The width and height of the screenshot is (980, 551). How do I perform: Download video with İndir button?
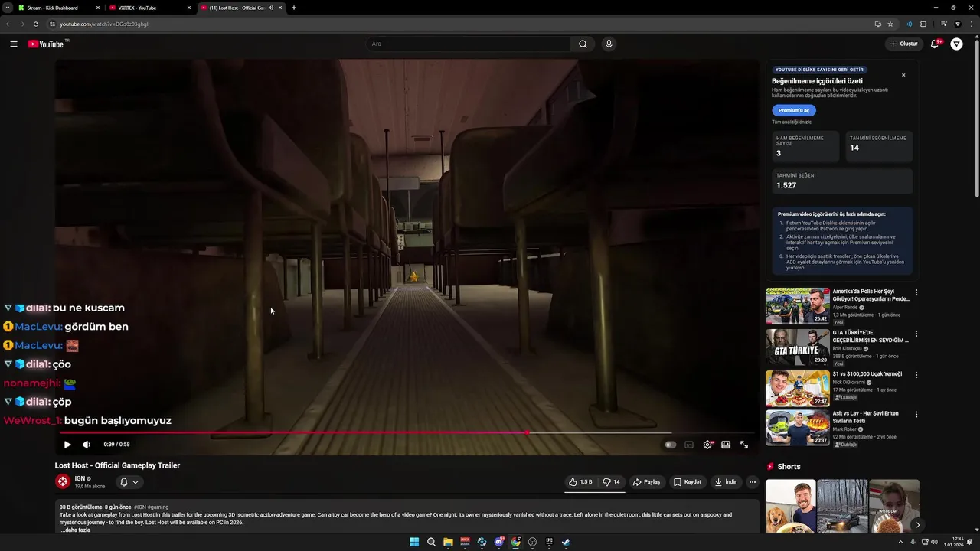pyautogui.click(x=726, y=482)
